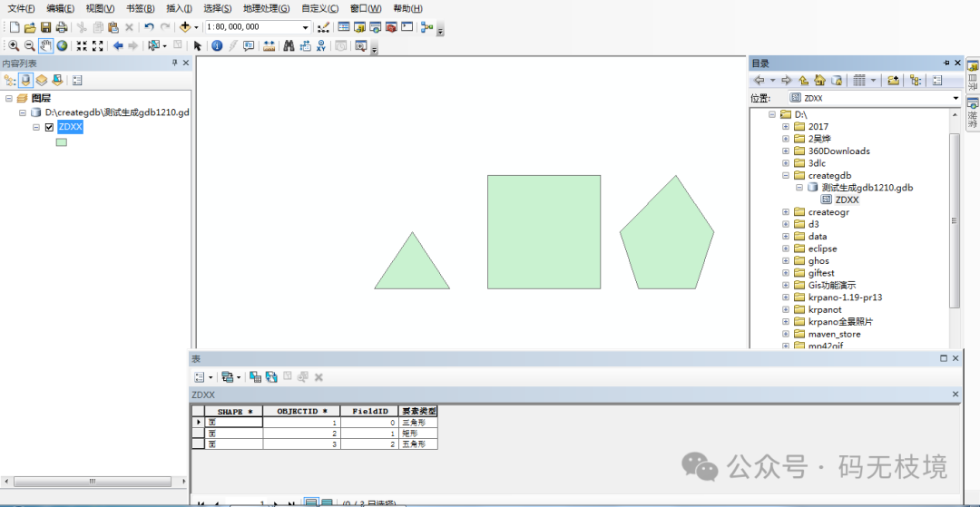
Task: Open the Catalog window toolbar icon
Action: 359,27
